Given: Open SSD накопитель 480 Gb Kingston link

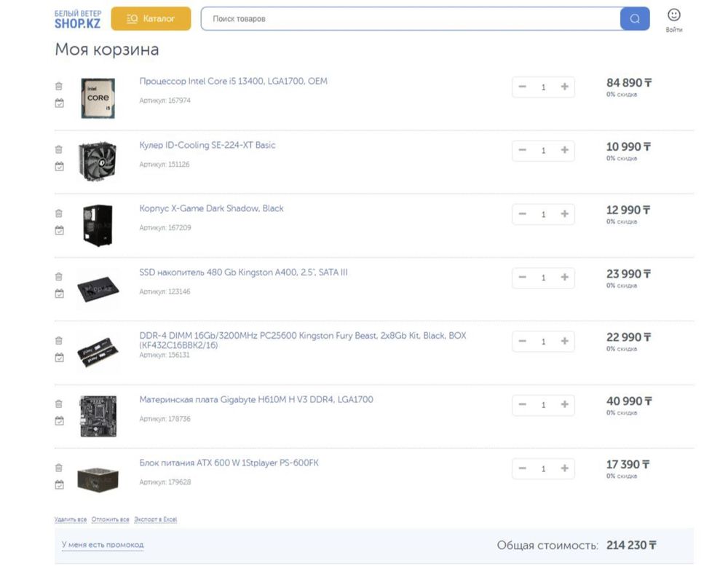Looking at the screenshot, I should [x=243, y=272].
